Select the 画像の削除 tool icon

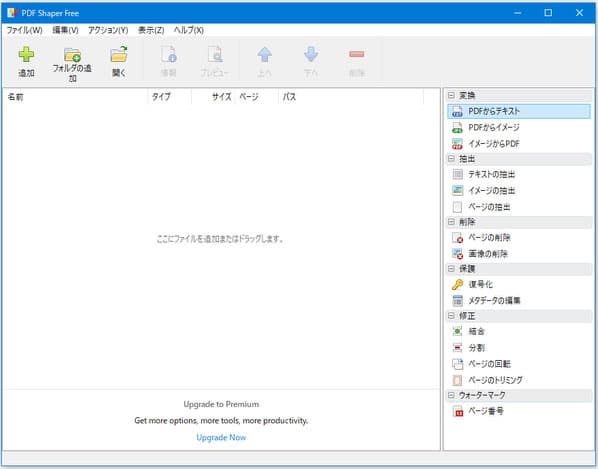457,254
